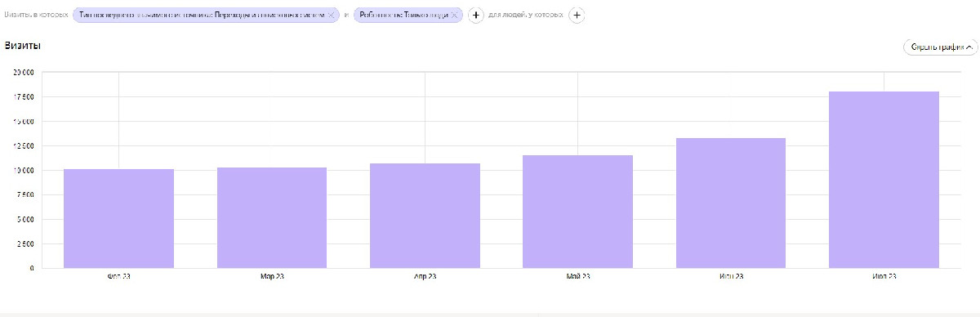
Task: Click the Feb 23 axis label
Action: [118, 277]
